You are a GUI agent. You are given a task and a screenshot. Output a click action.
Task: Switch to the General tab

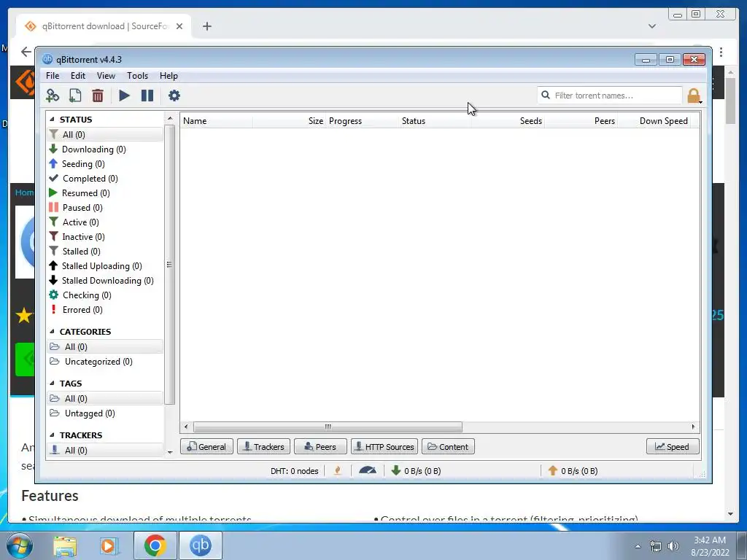pos(206,447)
